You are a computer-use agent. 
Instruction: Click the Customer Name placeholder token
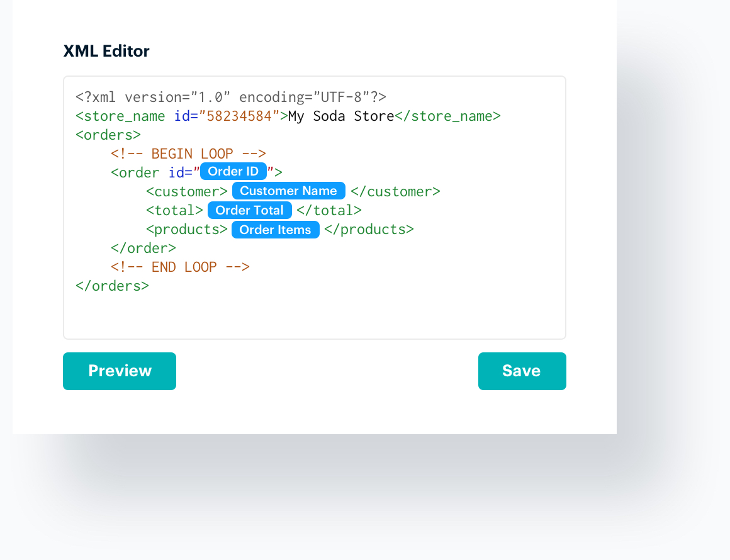[x=288, y=191]
